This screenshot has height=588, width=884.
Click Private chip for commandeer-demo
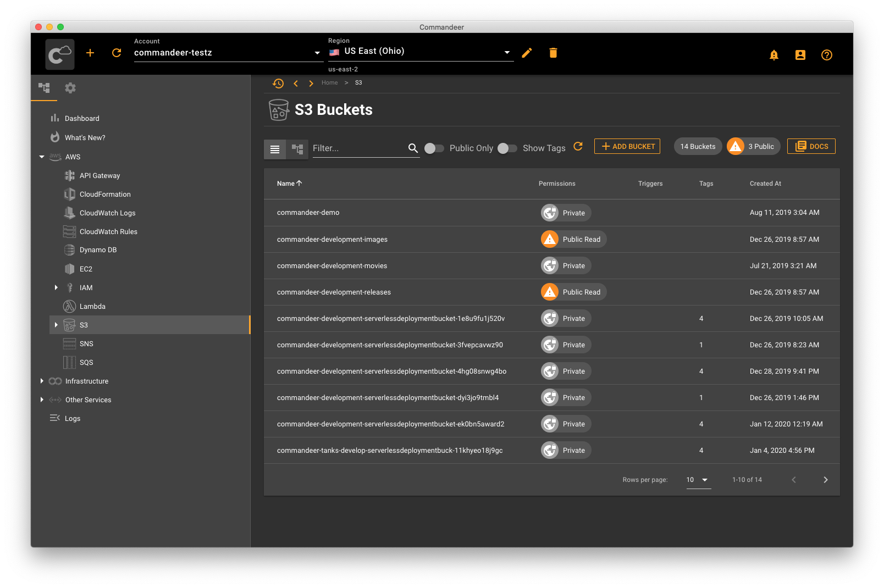(566, 213)
